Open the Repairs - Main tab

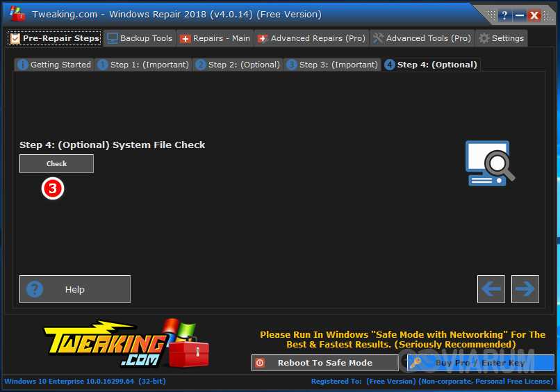215,38
